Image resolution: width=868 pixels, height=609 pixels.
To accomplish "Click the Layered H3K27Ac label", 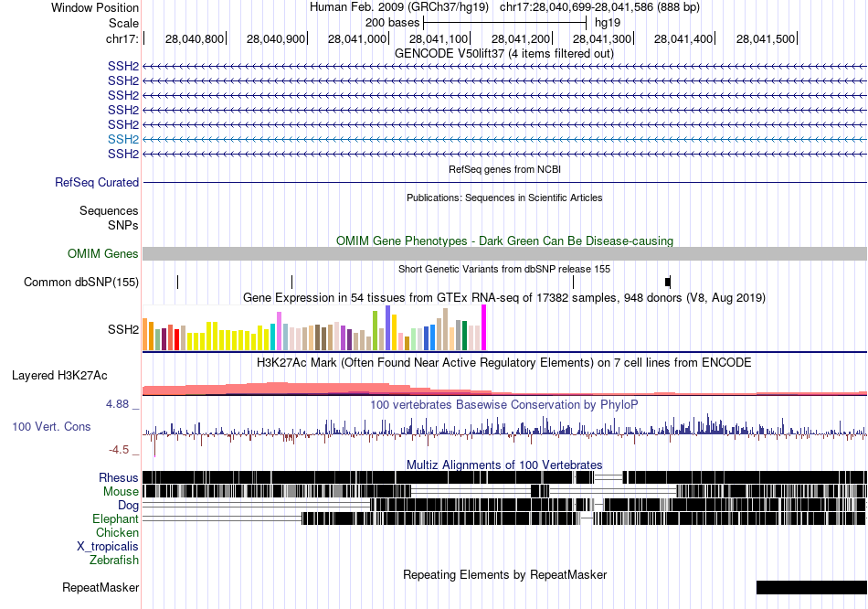I will pos(59,376).
